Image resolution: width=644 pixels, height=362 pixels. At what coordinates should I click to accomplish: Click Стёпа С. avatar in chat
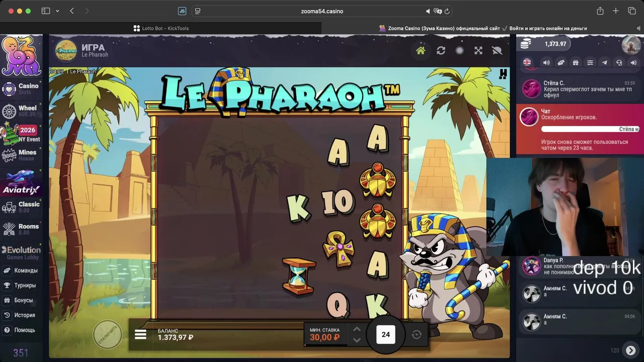(531, 88)
